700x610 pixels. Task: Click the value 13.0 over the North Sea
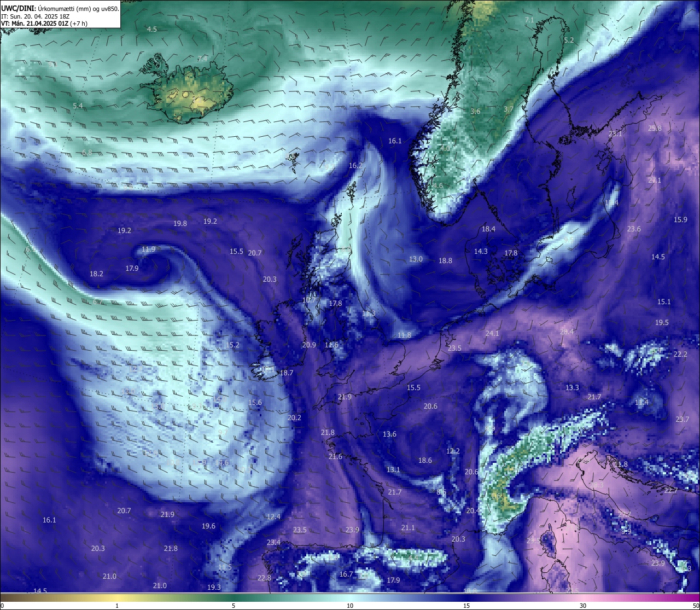click(x=416, y=259)
